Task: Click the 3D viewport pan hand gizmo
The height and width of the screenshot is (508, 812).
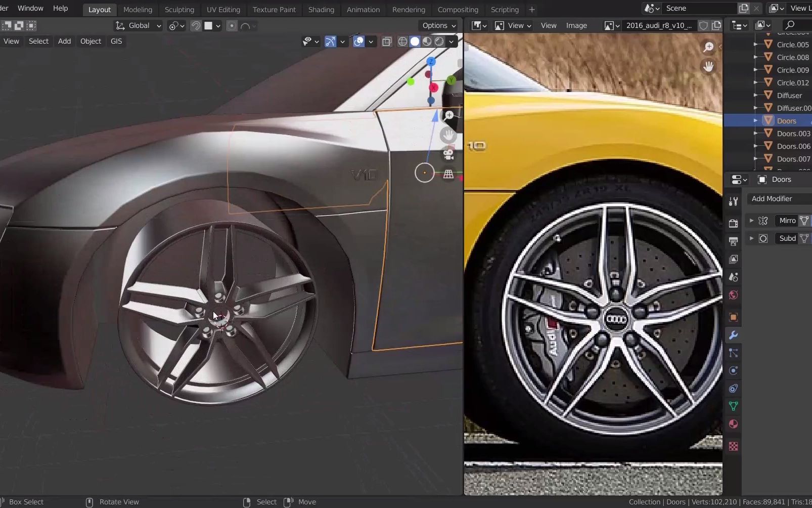Action: click(448, 135)
